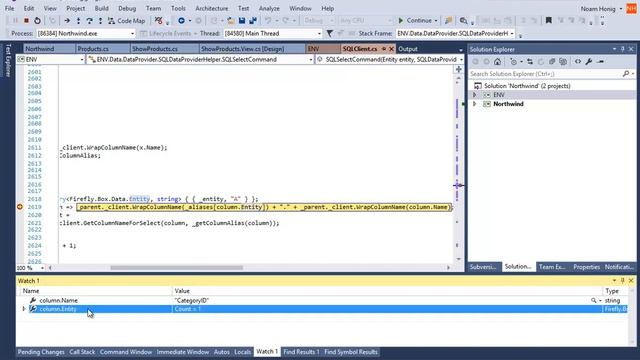
Task: Click the Find in Files magnifier icon
Action: click(463, 20)
